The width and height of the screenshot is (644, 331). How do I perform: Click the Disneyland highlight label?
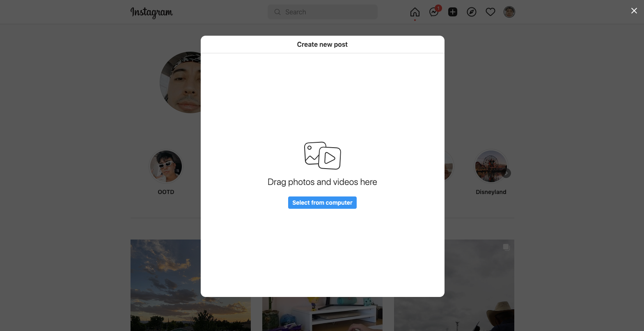tap(491, 192)
